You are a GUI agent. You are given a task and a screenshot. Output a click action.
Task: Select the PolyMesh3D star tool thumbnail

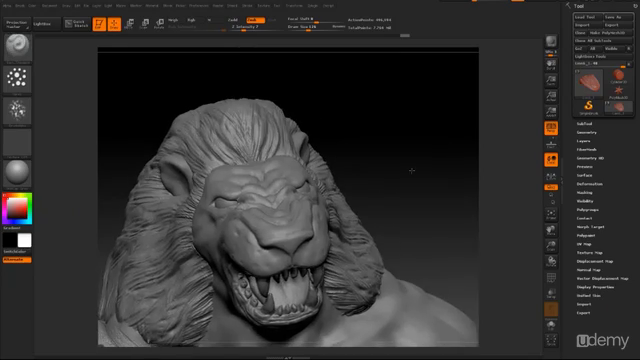619,92
